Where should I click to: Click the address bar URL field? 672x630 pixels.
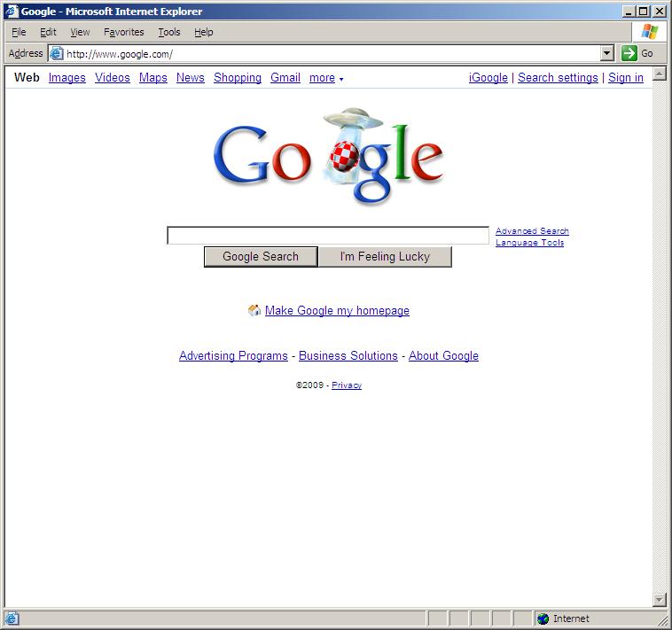pyautogui.click(x=332, y=54)
